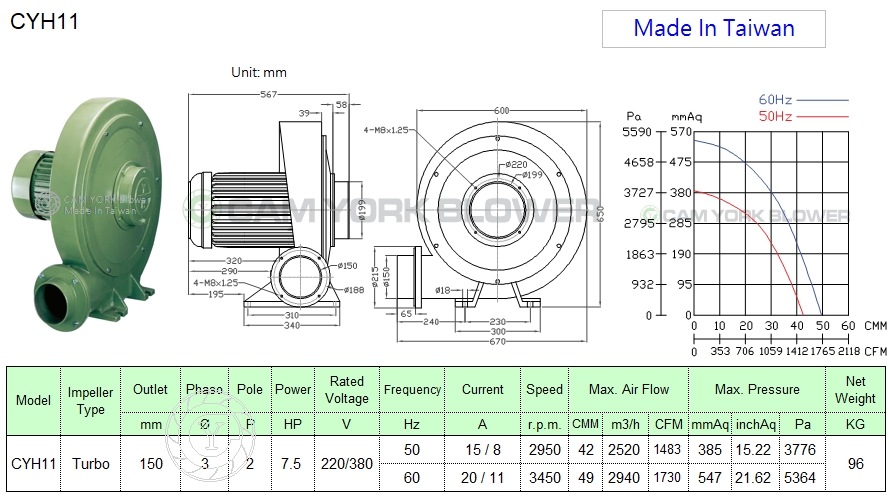Click the '49' CMM airflow cell
This screenshot has height=501, width=889.
(586, 478)
